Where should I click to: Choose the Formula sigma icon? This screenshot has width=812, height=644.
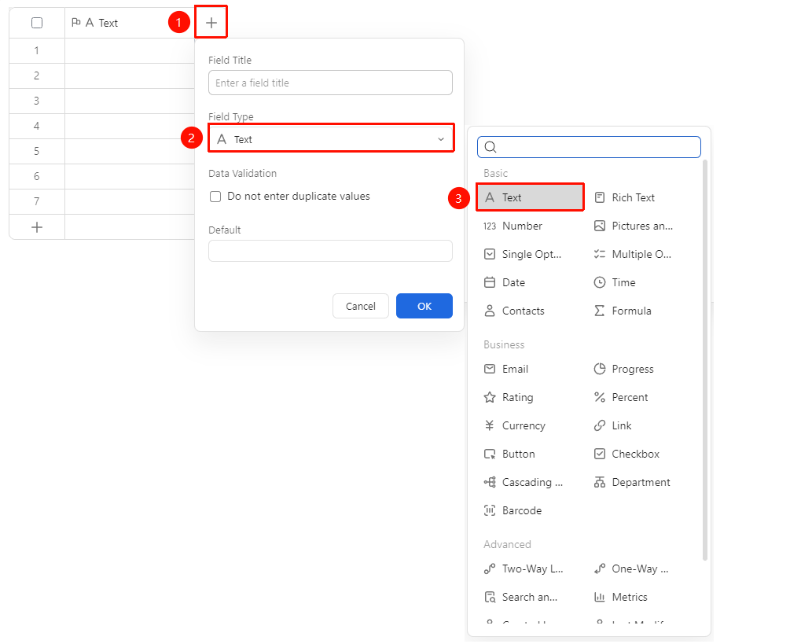tap(599, 311)
